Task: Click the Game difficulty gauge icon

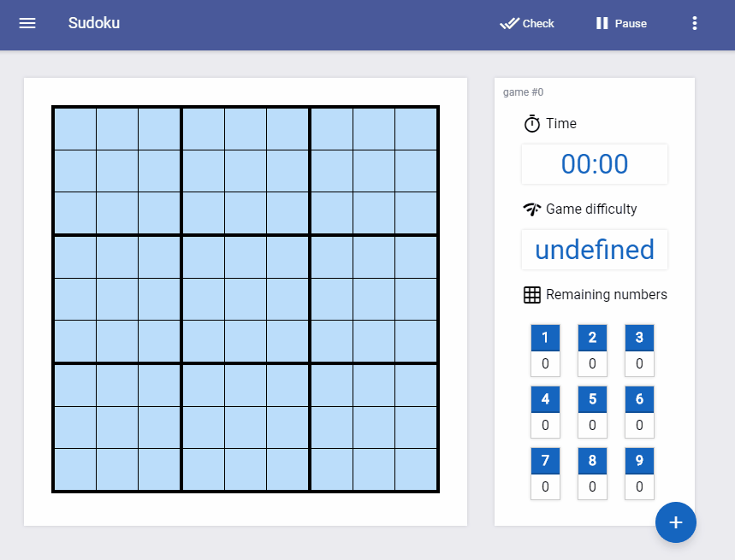Action: pyautogui.click(x=532, y=209)
